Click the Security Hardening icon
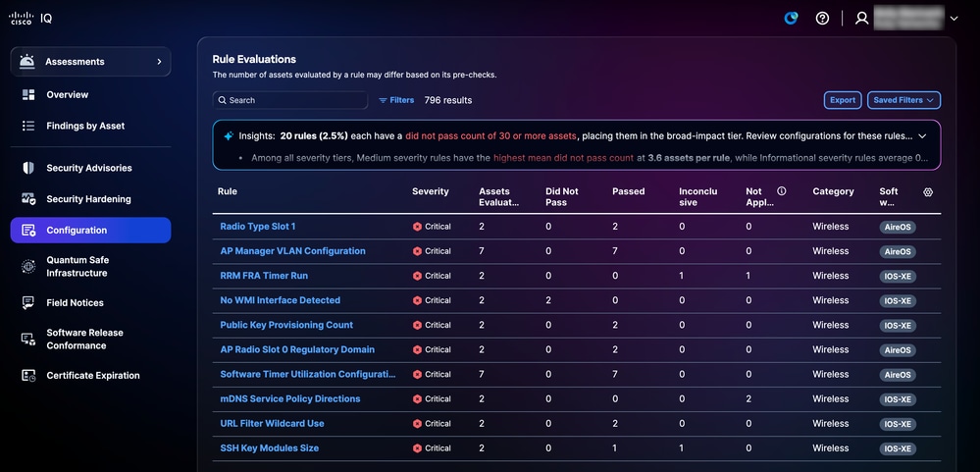Image resolution: width=980 pixels, height=472 pixels. click(28, 199)
